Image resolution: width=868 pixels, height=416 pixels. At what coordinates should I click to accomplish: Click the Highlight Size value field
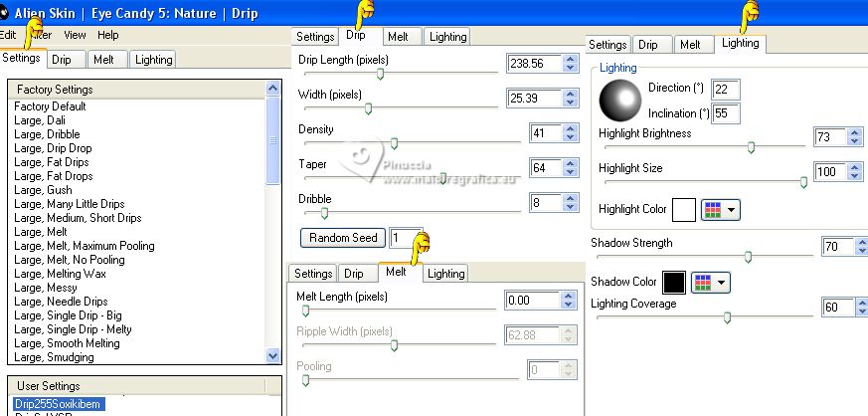(830, 172)
